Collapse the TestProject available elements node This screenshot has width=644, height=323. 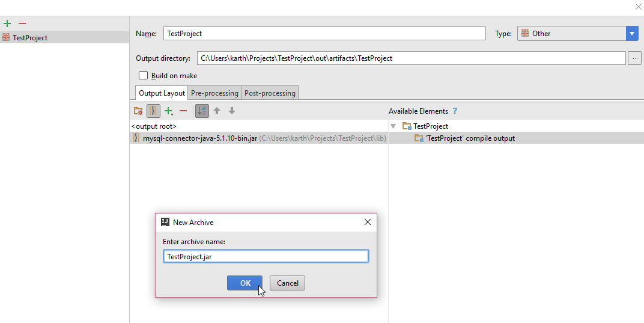tap(393, 126)
